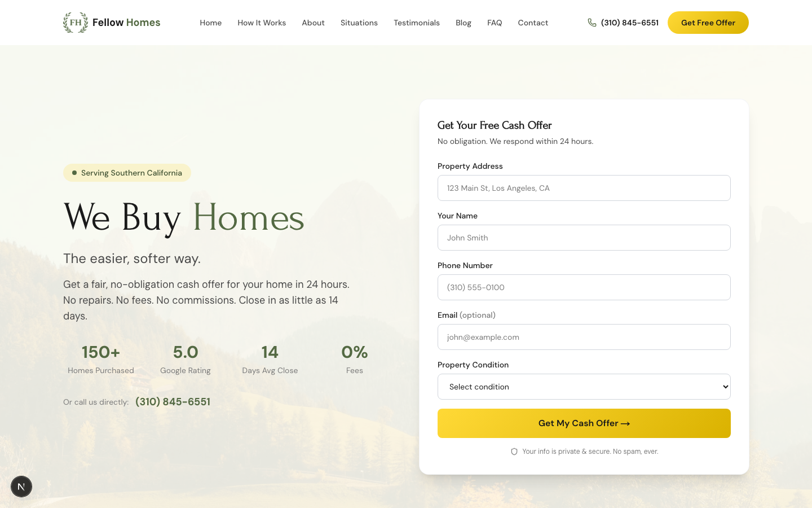
Task: Click the Get Free Offer button
Action: point(708,23)
